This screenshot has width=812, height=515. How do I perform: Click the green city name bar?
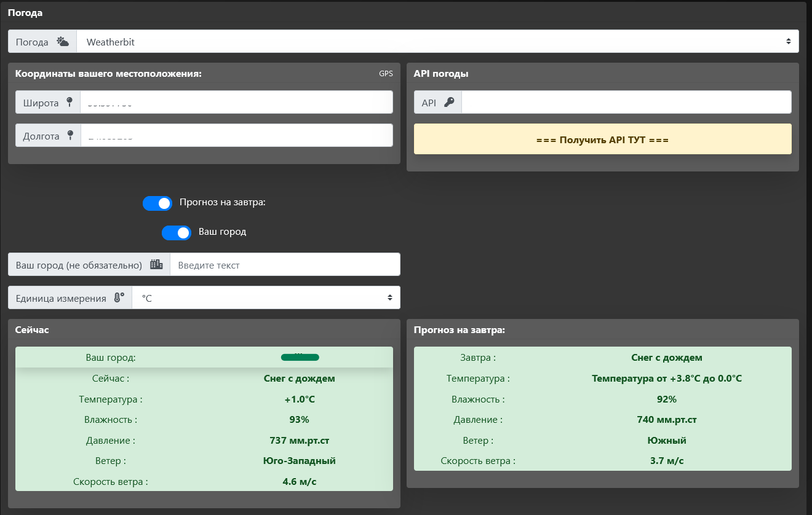click(300, 357)
